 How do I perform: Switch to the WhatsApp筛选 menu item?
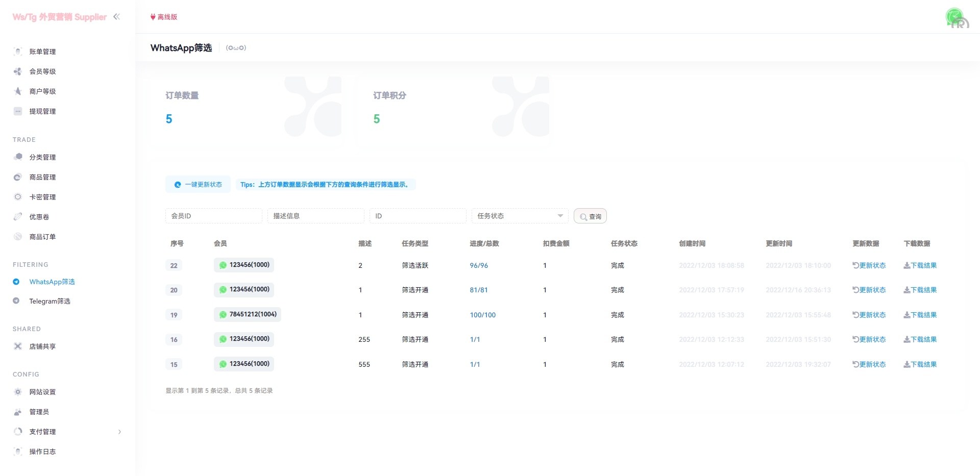point(52,282)
